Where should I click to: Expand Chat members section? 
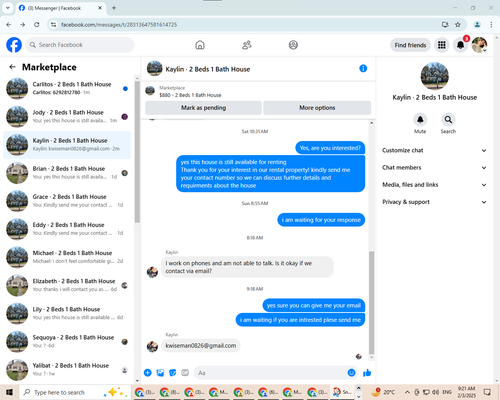pyautogui.click(x=434, y=167)
